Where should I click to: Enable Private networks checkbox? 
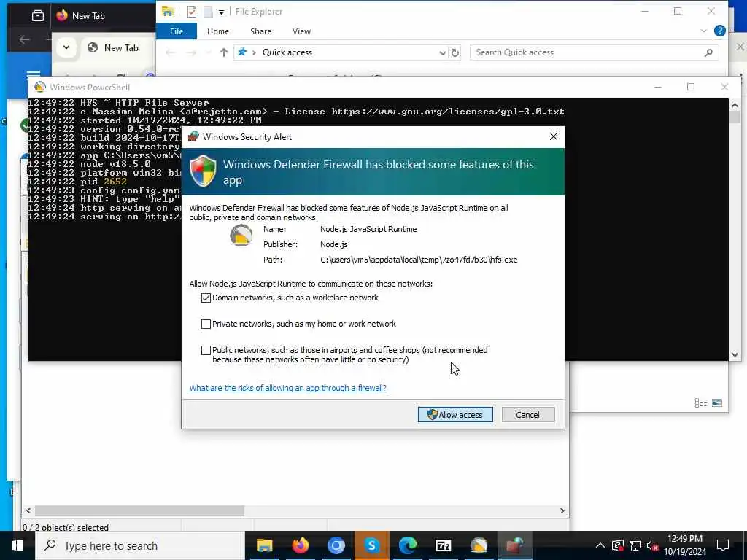(206, 324)
